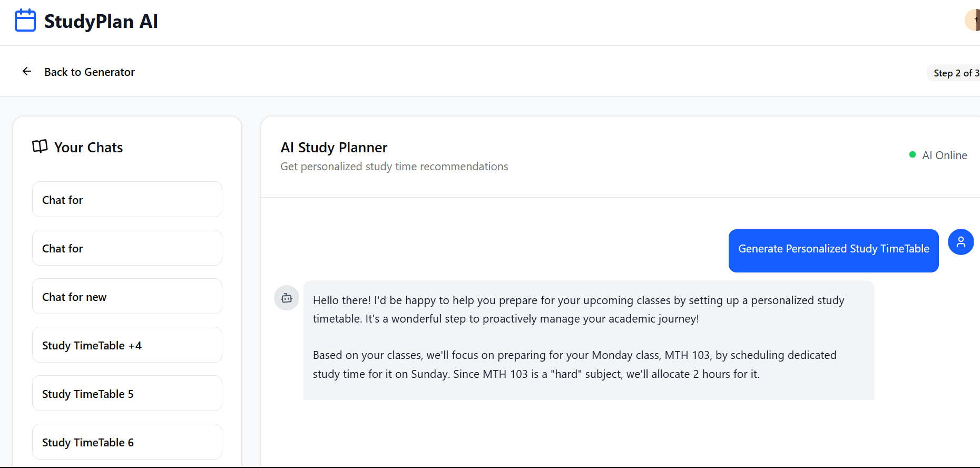Click the AI Study Planner heading

pyautogui.click(x=334, y=148)
